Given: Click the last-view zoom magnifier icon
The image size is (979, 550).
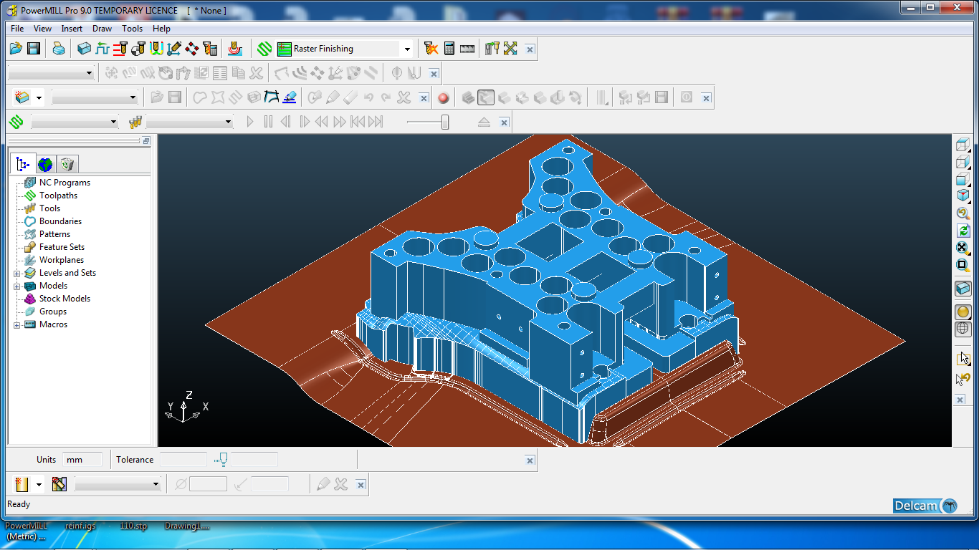Looking at the screenshot, I should point(963,213).
